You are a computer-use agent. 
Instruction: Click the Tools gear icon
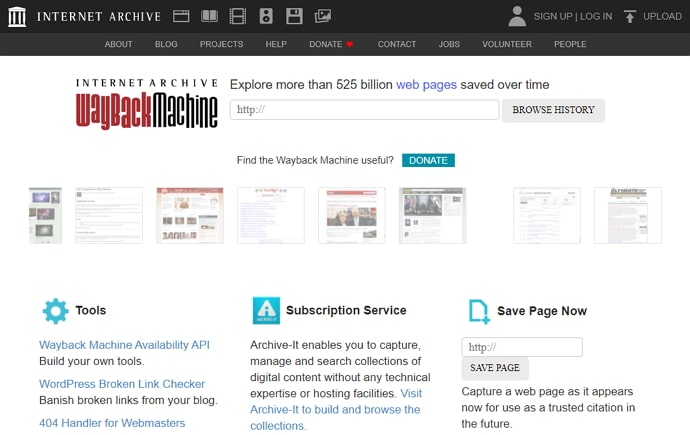click(x=55, y=311)
